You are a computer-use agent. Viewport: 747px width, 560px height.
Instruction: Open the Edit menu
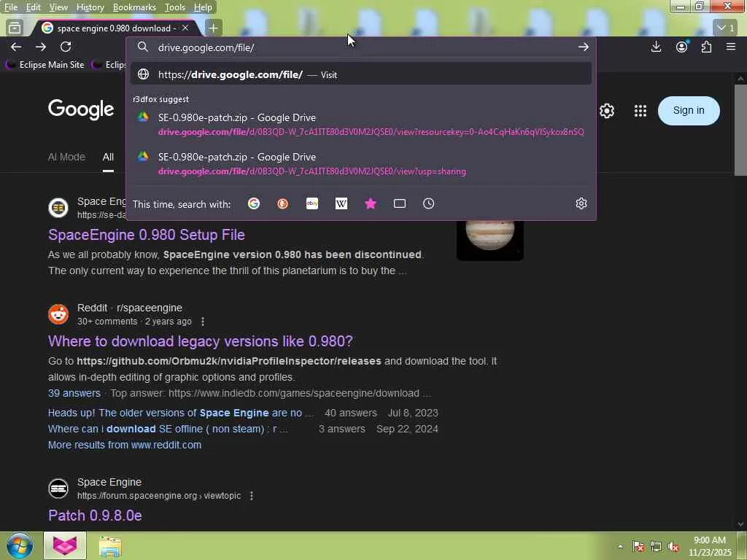[x=33, y=7]
